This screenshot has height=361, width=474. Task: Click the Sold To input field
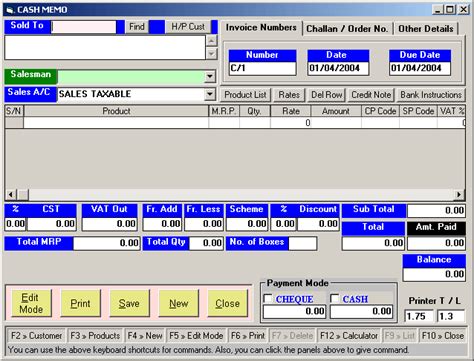point(84,27)
